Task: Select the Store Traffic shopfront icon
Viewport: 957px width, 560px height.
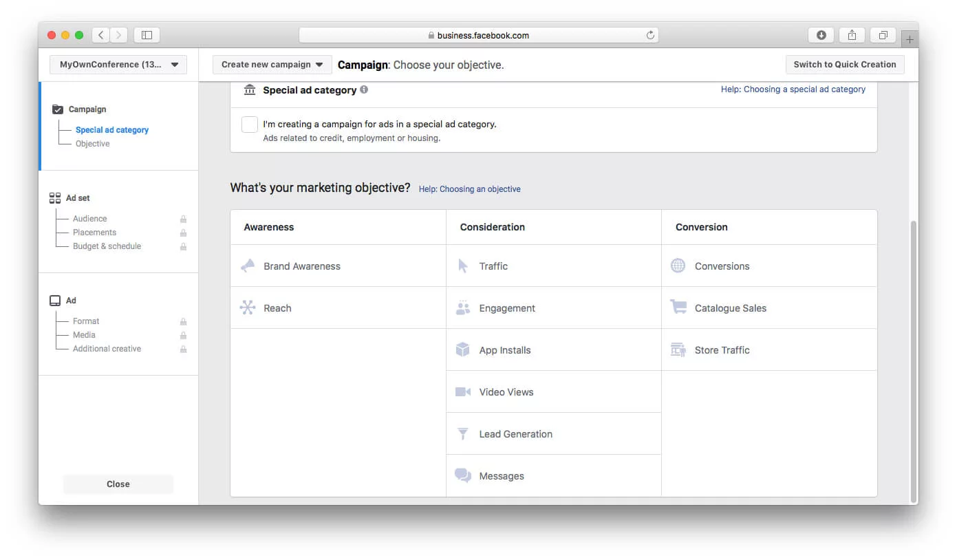Action: point(677,349)
